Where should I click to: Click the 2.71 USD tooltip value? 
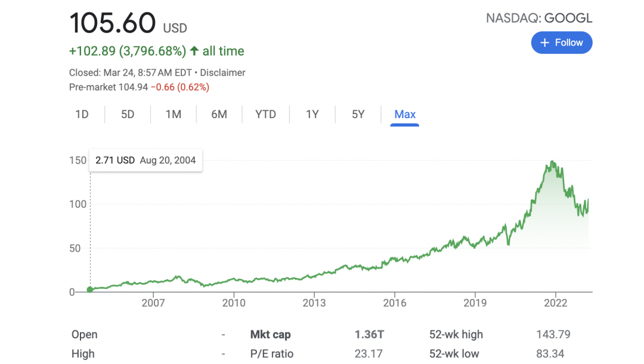click(x=115, y=161)
